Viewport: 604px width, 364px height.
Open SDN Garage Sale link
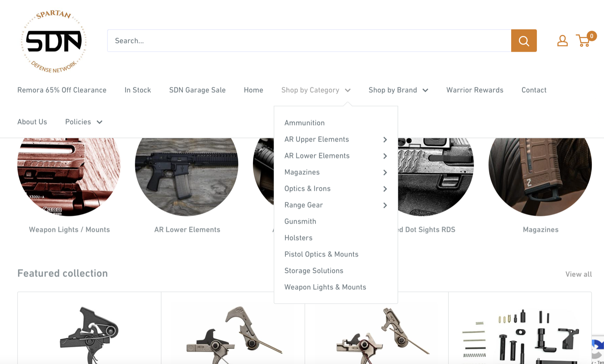(x=197, y=90)
